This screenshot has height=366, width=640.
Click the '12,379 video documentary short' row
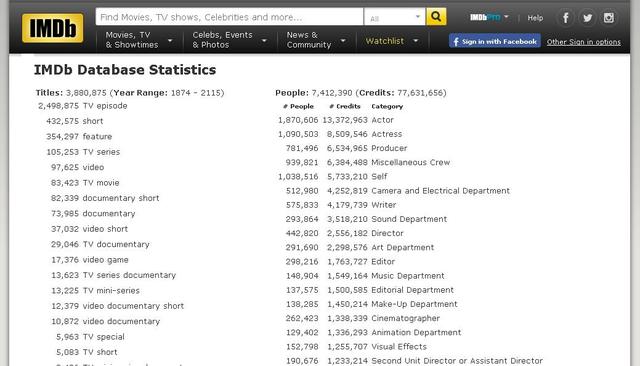118,306
